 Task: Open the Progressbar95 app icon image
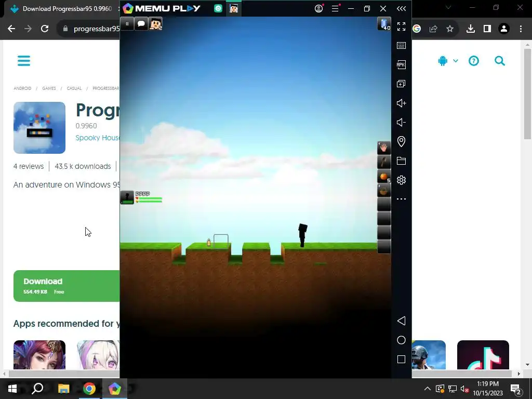click(39, 128)
